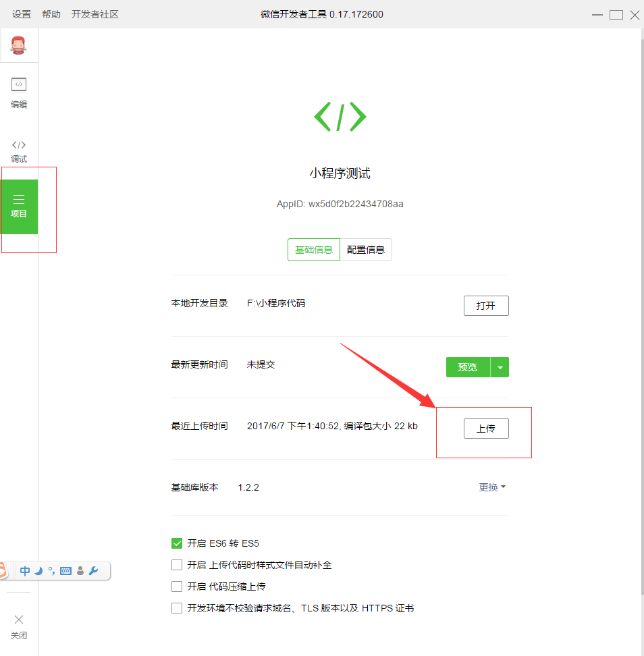Select the 项目 (project) sidebar item
This screenshot has height=656, width=644.
pos(19,206)
